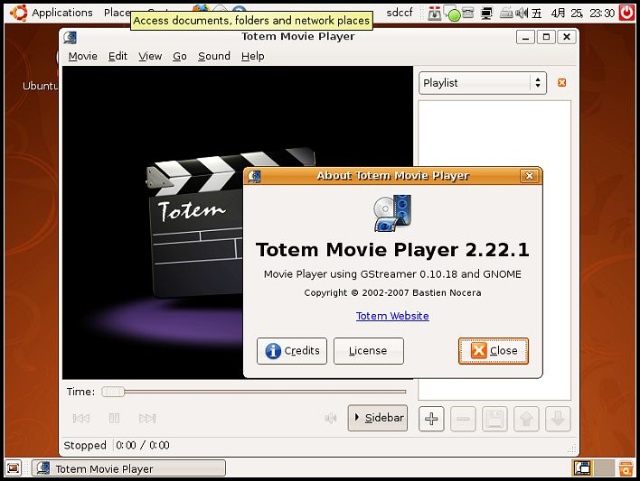
Task: Open the Edit menu
Action: click(x=118, y=56)
